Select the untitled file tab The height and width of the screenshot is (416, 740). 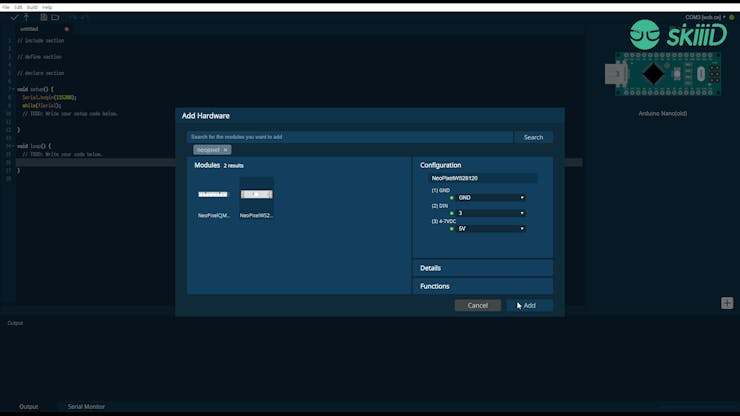[29, 29]
